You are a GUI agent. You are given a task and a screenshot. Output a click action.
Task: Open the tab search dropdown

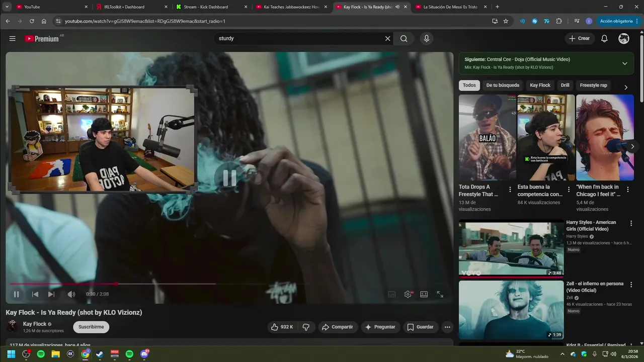(x=7, y=7)
